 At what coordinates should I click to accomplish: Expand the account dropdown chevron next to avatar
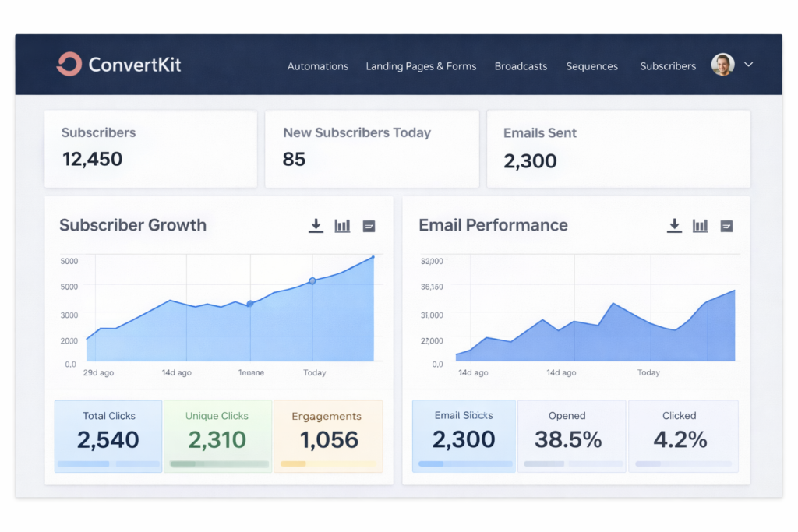coord(747,65)
